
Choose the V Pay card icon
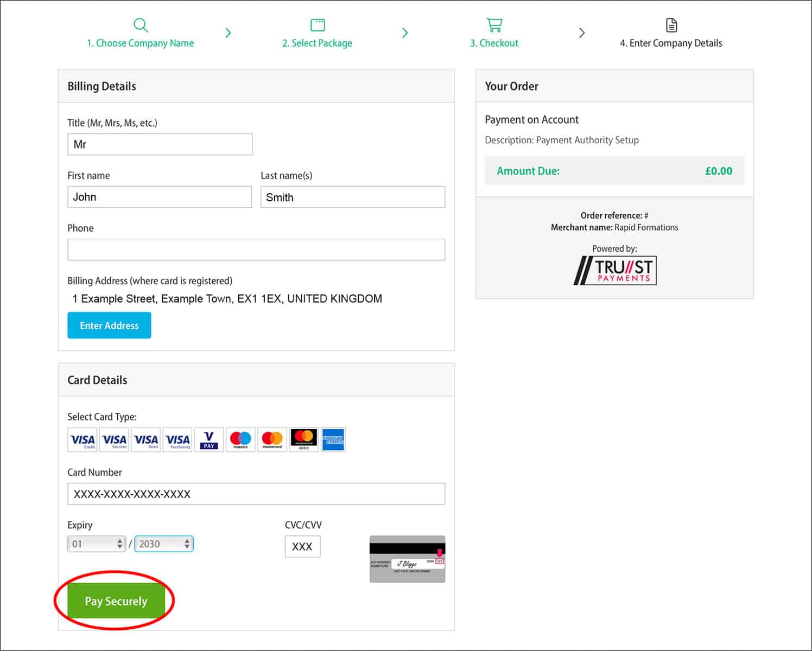(209, 440)
